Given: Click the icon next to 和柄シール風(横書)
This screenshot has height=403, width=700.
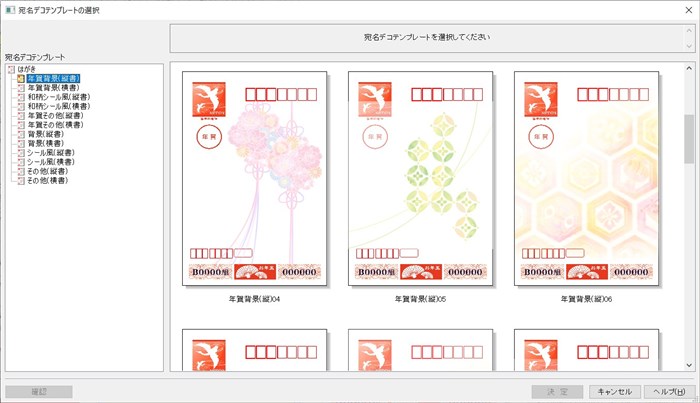Looking at the screenshot, I should pyautogui.click(x=21, y=106).
